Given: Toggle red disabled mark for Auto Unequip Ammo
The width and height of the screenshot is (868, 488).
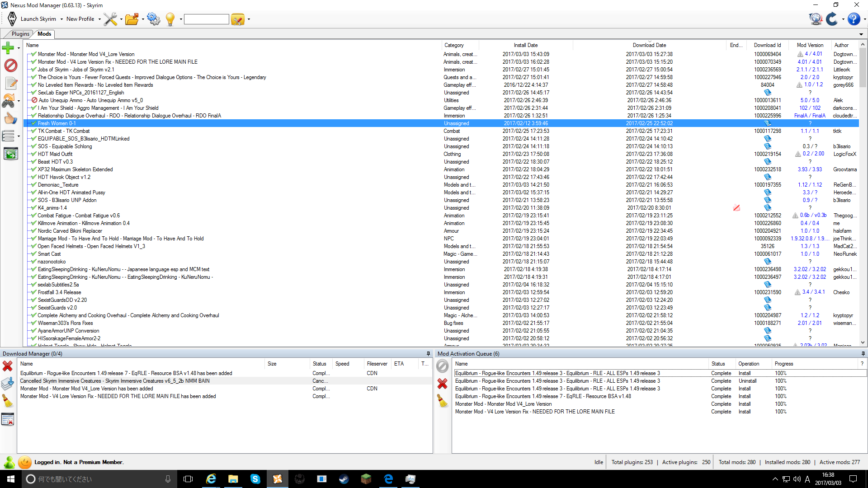Looking at the screenshot, I should pyautogui.click(x=34, y=100).
